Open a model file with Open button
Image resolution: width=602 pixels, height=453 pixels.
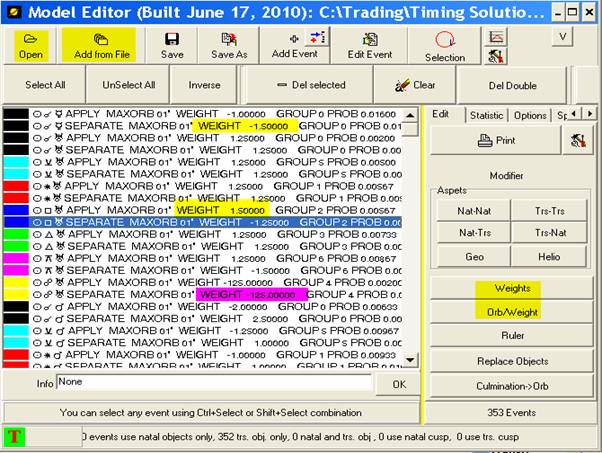[x=31, y=46]
